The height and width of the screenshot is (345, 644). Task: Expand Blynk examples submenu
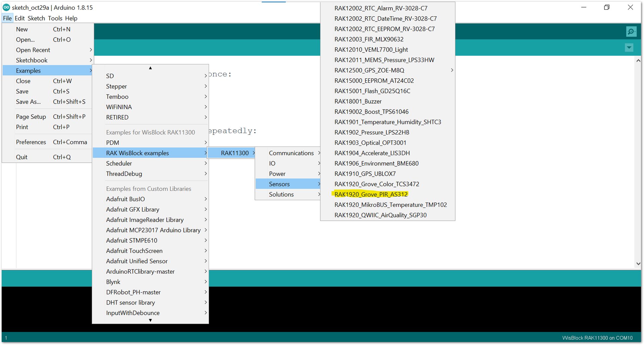coord(151,282)
